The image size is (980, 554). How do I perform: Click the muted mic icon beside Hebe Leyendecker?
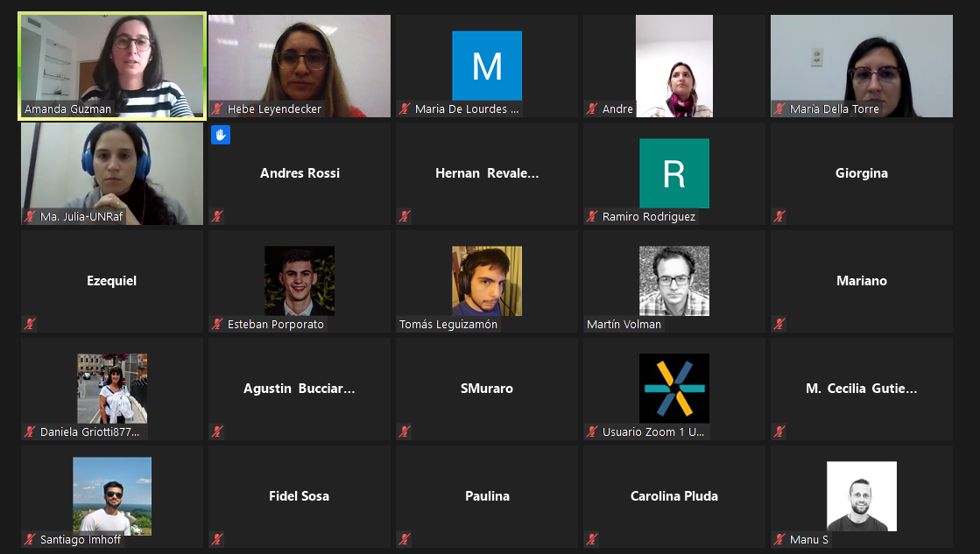(x=217, y=109)
